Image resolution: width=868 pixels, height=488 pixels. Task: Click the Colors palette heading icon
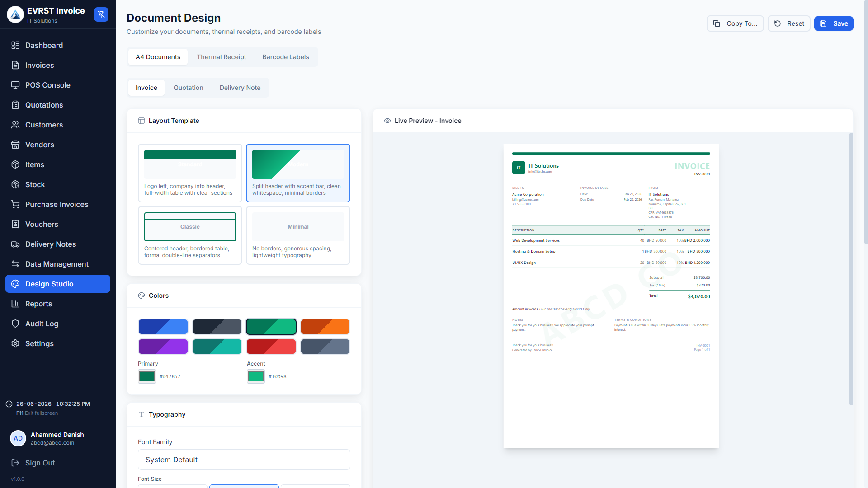tap(142, 296)
